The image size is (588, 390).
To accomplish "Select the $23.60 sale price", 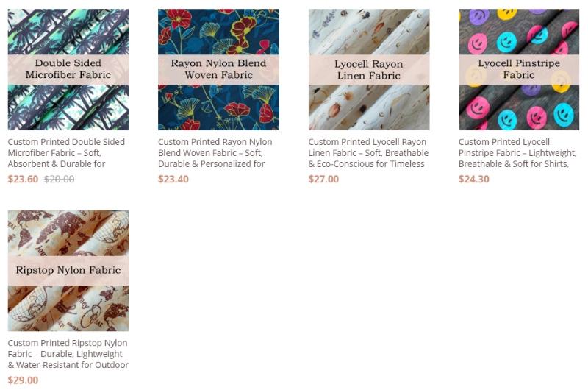I will point(23,179).
